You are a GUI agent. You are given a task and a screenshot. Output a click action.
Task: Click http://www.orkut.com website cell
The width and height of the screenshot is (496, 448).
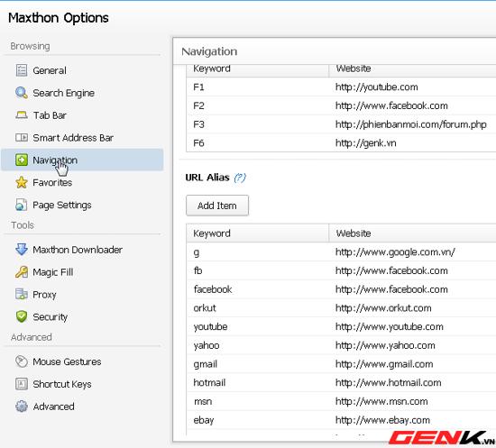(x=383, y=308)
